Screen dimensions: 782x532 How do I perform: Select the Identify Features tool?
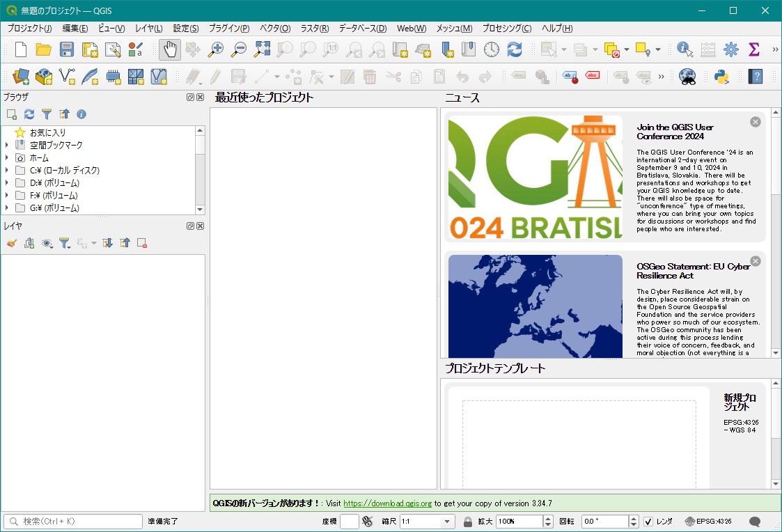685,49
